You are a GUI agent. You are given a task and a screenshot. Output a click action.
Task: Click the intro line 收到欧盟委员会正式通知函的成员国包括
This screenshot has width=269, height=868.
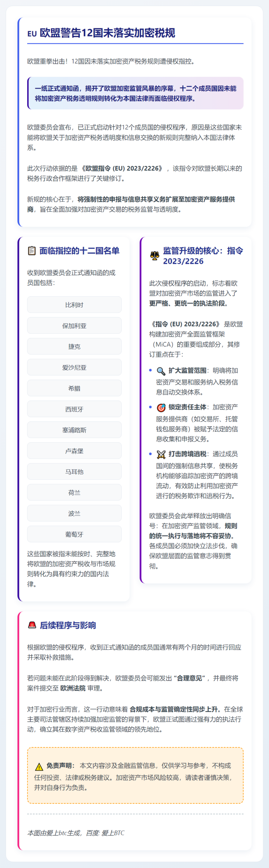71,278
